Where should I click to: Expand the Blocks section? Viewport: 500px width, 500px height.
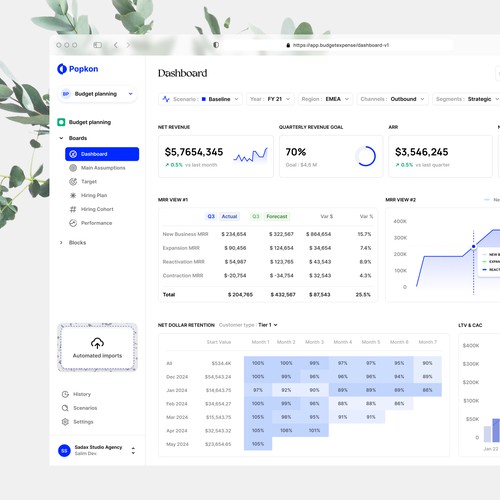click(x=61, y=243)
